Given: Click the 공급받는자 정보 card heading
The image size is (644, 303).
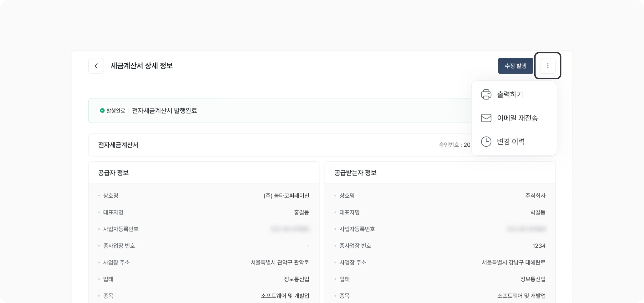Looking at the screenshot, I should pyautogui.click(x=355, y=173).
